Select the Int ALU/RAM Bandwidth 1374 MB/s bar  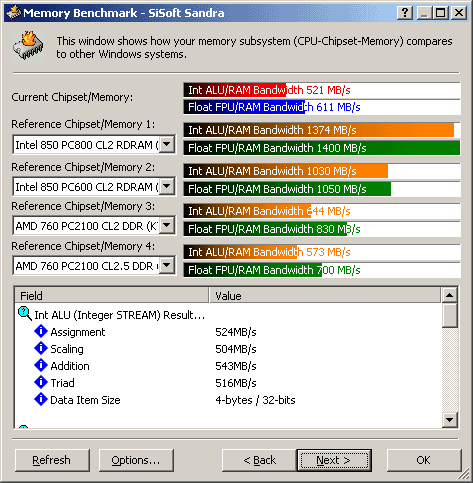(322, 130)
